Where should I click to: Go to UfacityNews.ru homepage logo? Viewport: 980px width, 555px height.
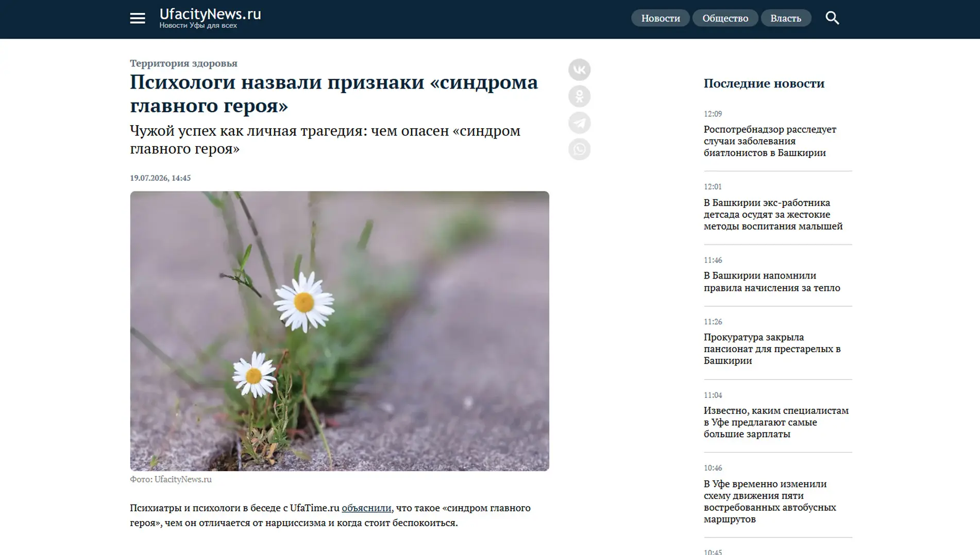click(210, 14)
